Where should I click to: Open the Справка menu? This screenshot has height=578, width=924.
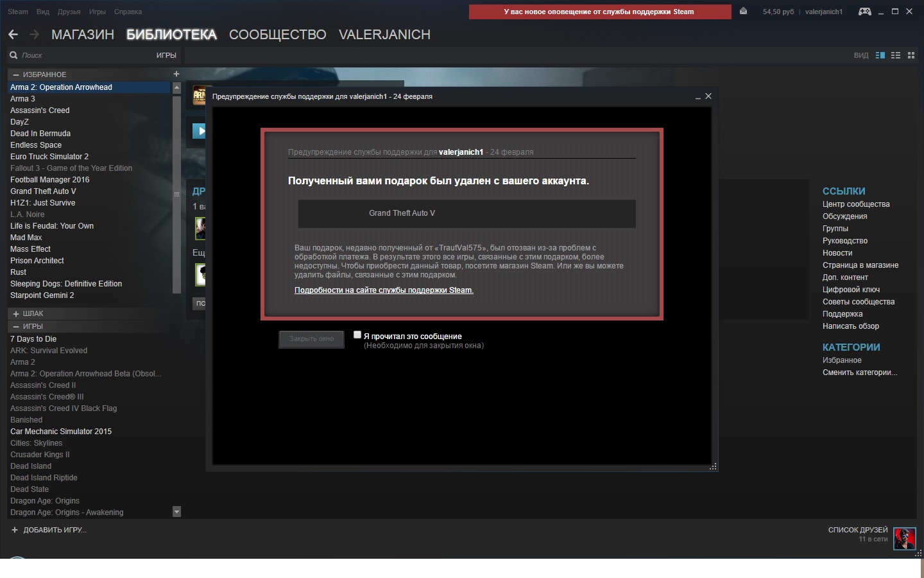[128, 12]
